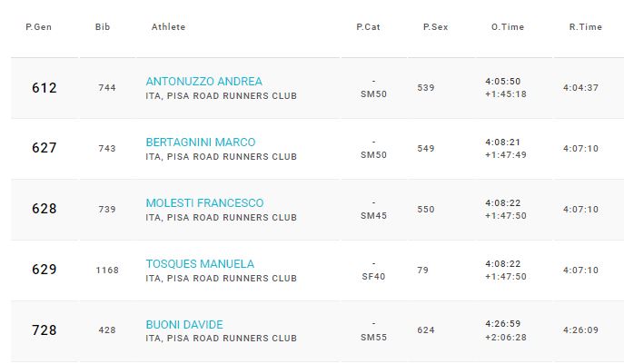Sort by P.Gen column header
Viewport: 624px width, 364px height.
(38, 27)
